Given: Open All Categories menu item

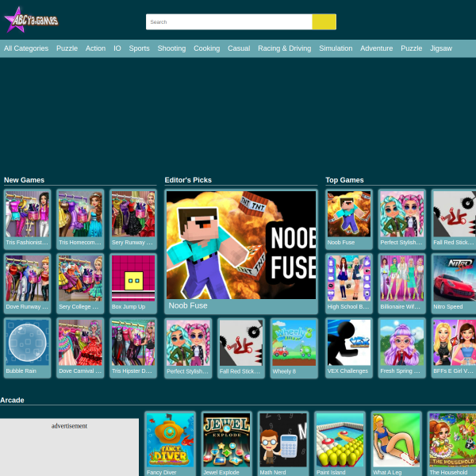Looking at the screenshot, I should pos(26,48).
